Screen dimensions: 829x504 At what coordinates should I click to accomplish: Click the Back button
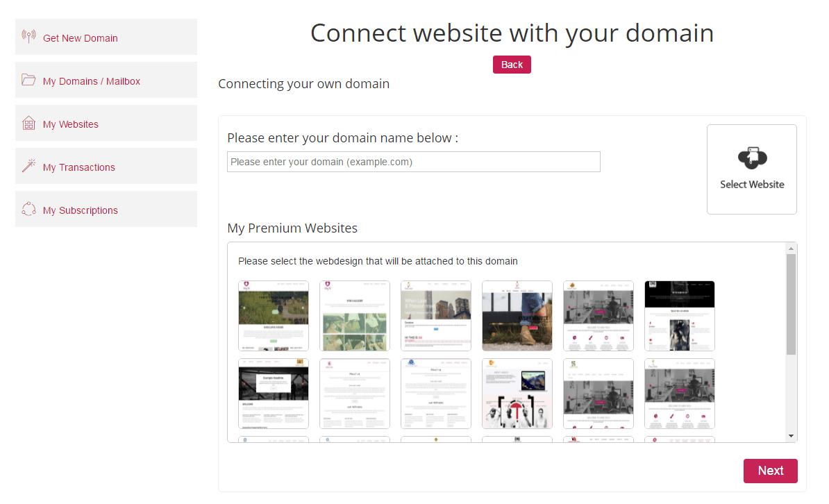click(512, 64)
